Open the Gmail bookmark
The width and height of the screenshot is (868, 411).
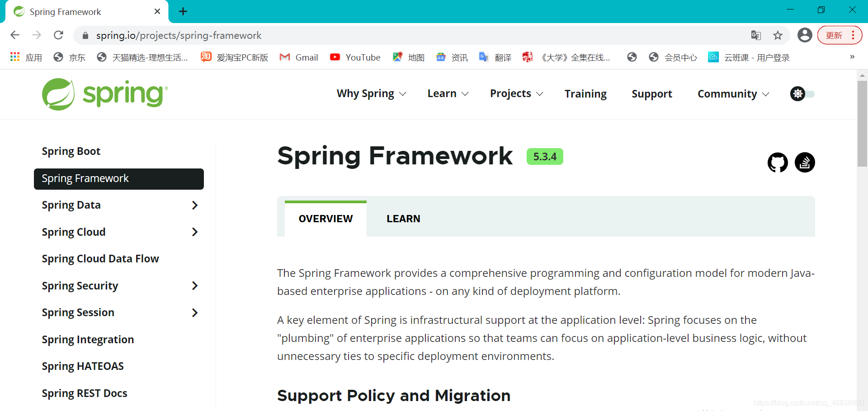(299, 57)
